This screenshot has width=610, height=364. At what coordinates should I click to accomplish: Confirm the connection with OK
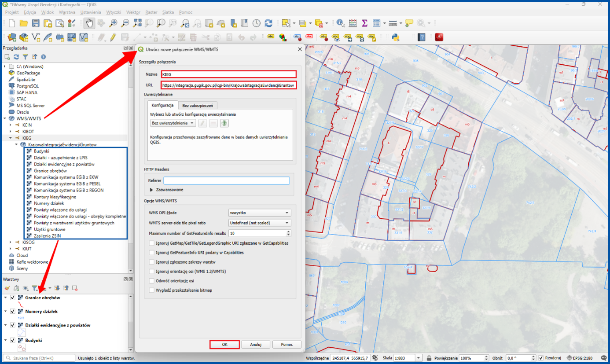click(x=224, y=345)
